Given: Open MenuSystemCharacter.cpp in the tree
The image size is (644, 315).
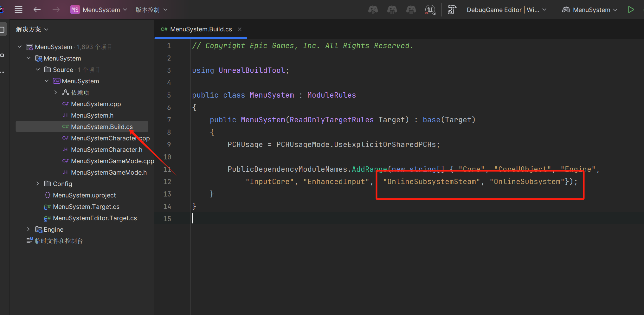Looking at the screenshot, I should point(110,138).
